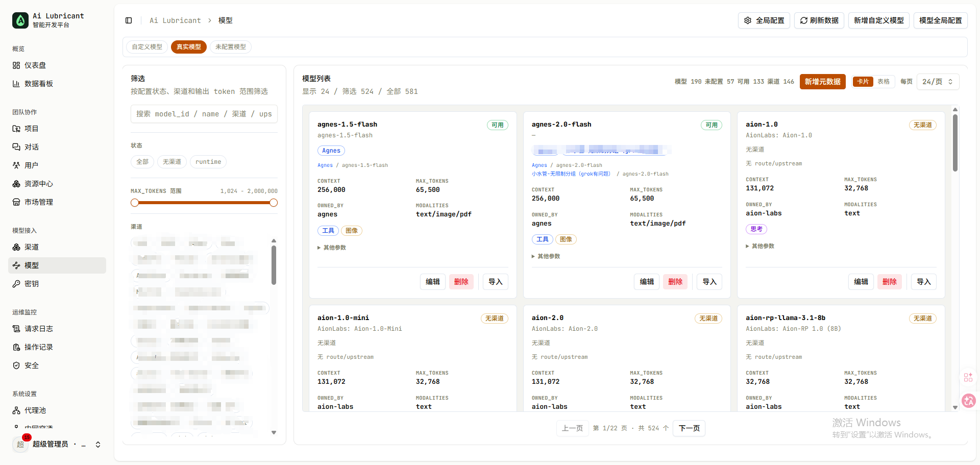980x465 pixels.
Task: Click floating pink translate icon at right edge
Action: pos(968,401)
